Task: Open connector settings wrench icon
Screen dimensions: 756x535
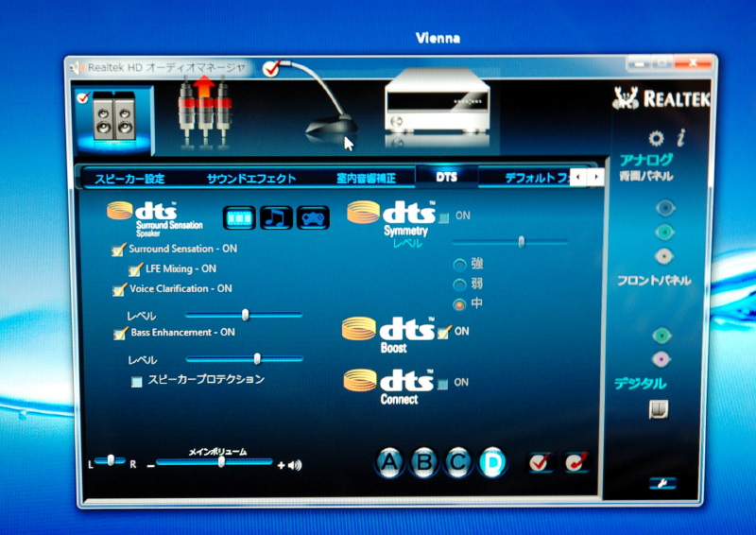Action: pos(662,483)
